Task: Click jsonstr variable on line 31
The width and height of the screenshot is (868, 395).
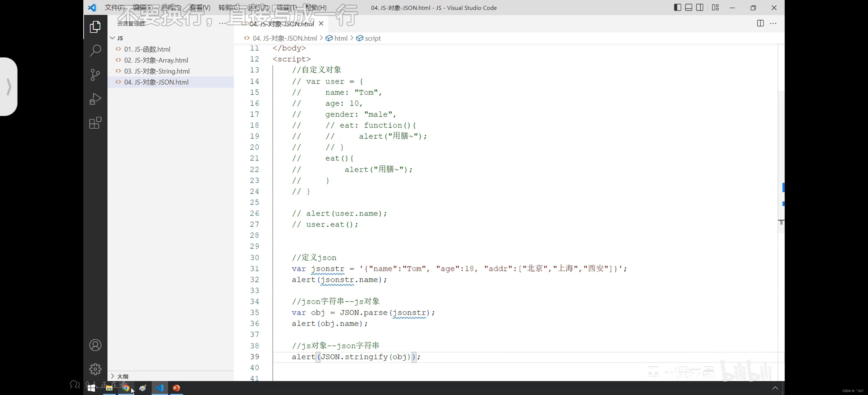Action: pyautogui.click(x=327, y=269)
